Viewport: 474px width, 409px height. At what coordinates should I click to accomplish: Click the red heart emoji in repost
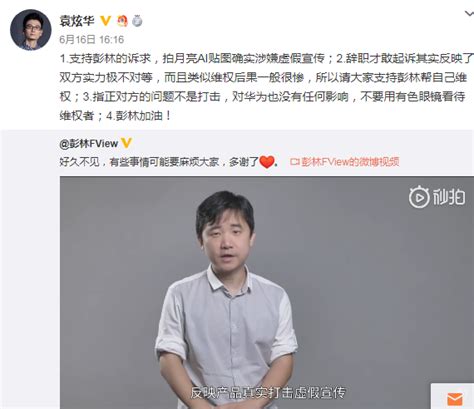click(x=267, y=162)
